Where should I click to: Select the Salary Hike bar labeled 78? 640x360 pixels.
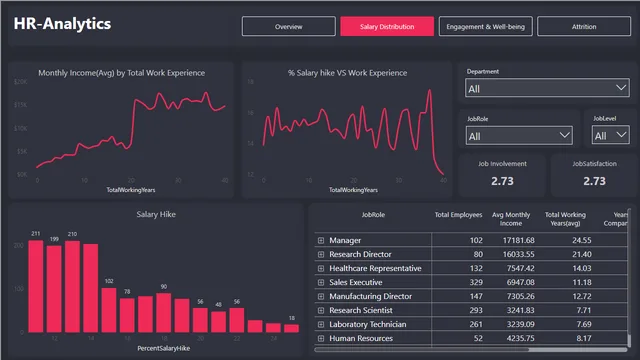(x=127, y=315)
